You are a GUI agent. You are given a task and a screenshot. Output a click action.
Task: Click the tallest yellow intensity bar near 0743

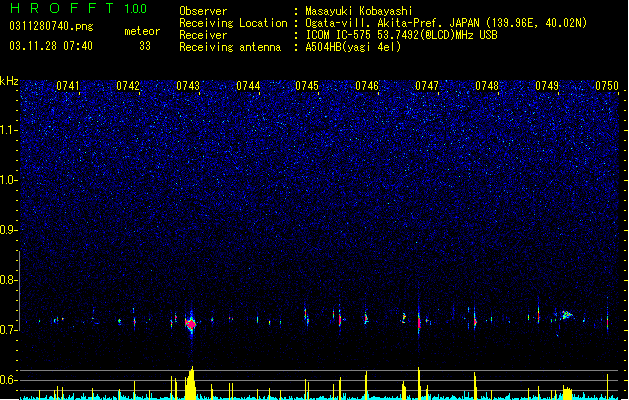pyautogui.click(x=191, y=382)
